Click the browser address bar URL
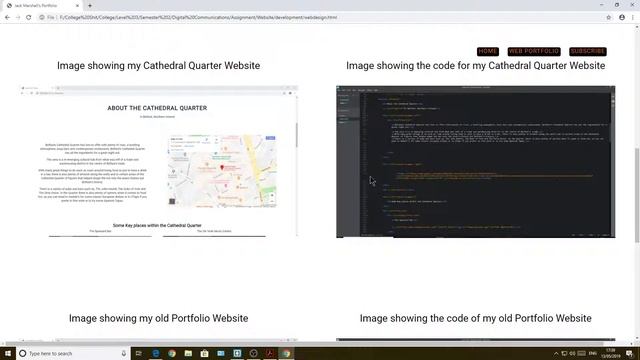Image resolution: width=640 pixels, height=360 pixels. (198, 18)
